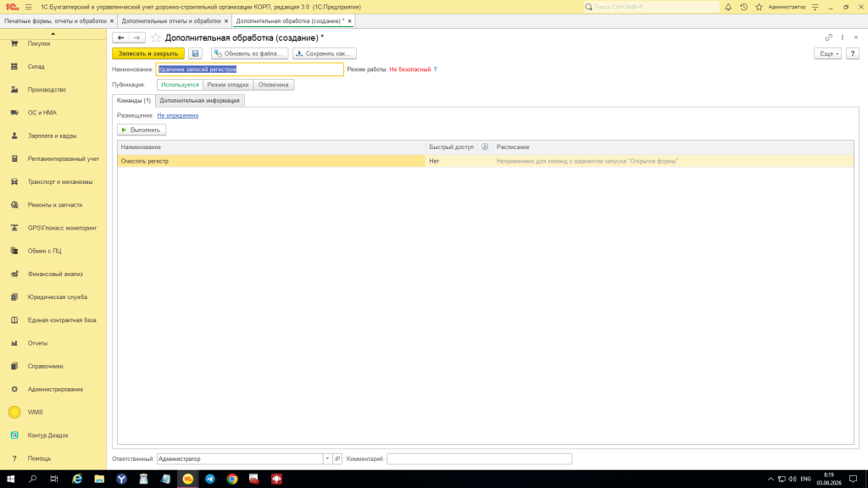Sort by Наименование column header

271,147
